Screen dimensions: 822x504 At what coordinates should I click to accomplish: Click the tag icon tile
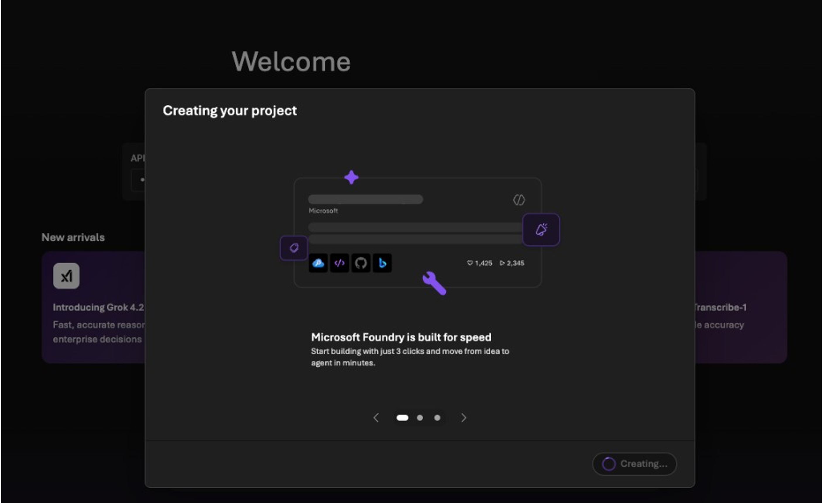294,248
